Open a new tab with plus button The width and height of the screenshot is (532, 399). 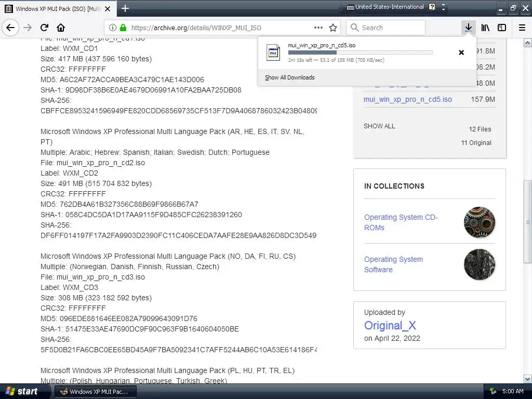(125, 8)
